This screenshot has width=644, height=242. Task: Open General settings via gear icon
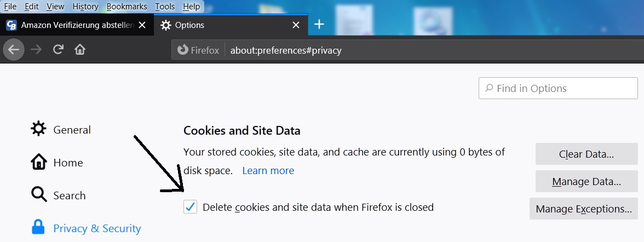coord(38,129)
